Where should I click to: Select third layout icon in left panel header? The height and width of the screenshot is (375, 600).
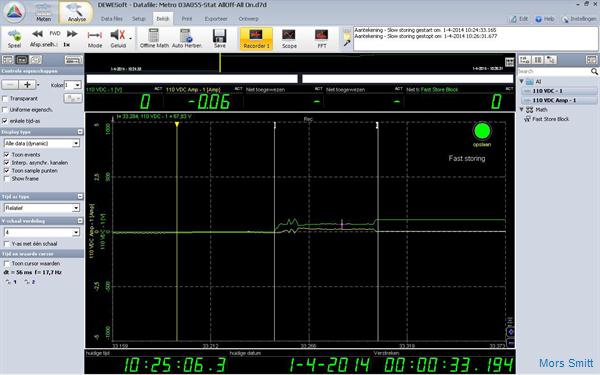point(36,60)
